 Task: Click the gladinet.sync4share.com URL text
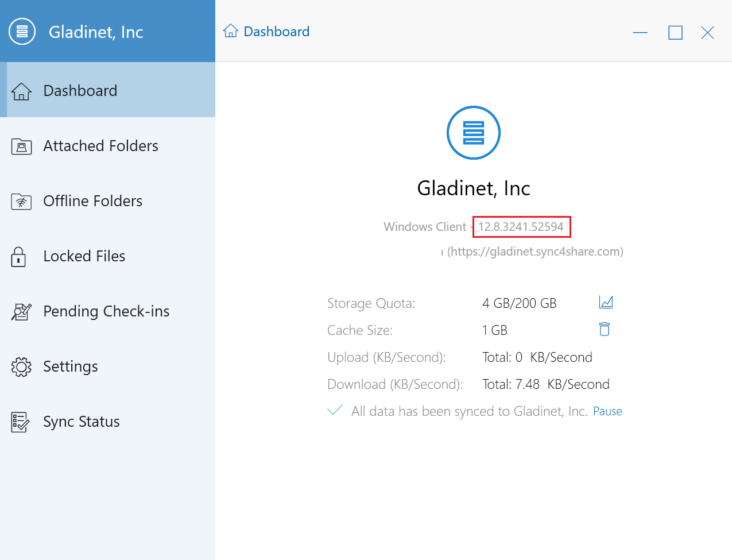(535, 252)
